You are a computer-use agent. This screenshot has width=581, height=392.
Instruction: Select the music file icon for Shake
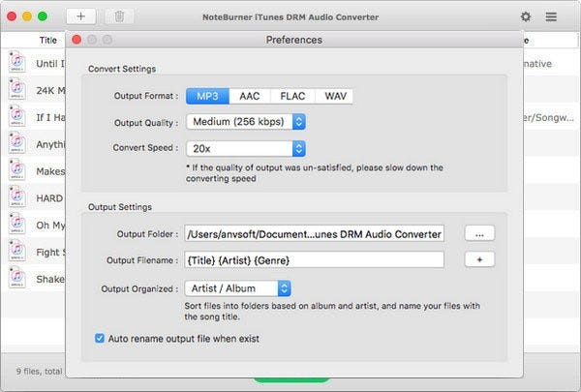[17, 278]
